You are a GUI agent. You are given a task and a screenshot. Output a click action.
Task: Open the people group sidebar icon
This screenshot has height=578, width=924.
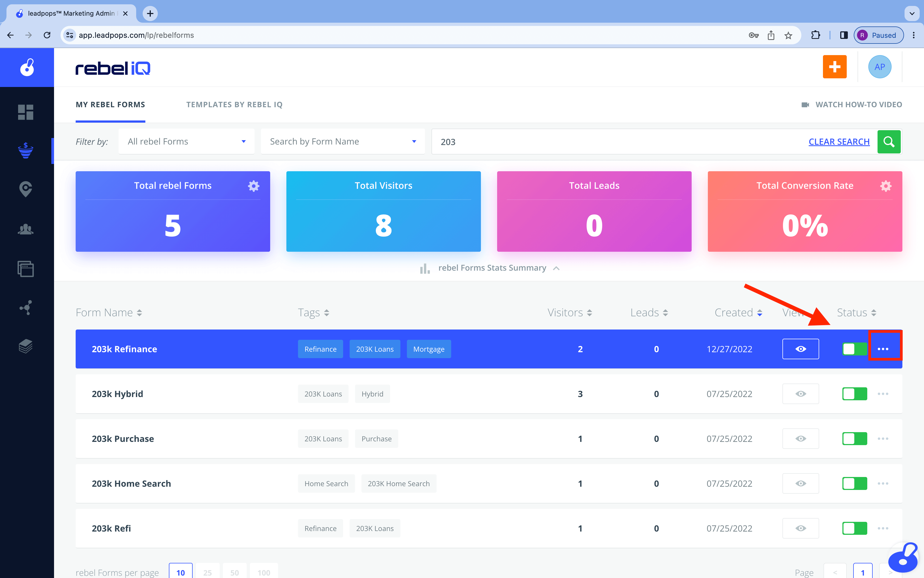click(26, 229)
